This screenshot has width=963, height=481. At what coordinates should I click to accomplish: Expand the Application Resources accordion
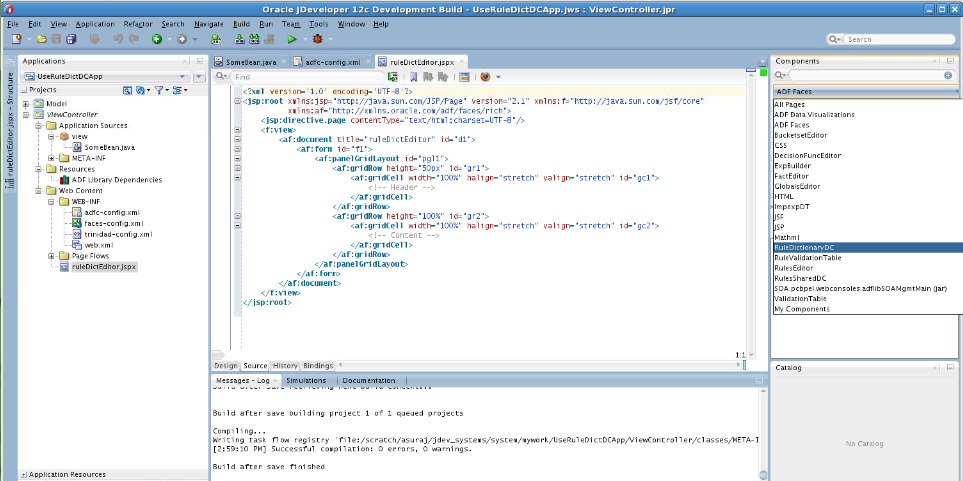[x=24, y=475]
